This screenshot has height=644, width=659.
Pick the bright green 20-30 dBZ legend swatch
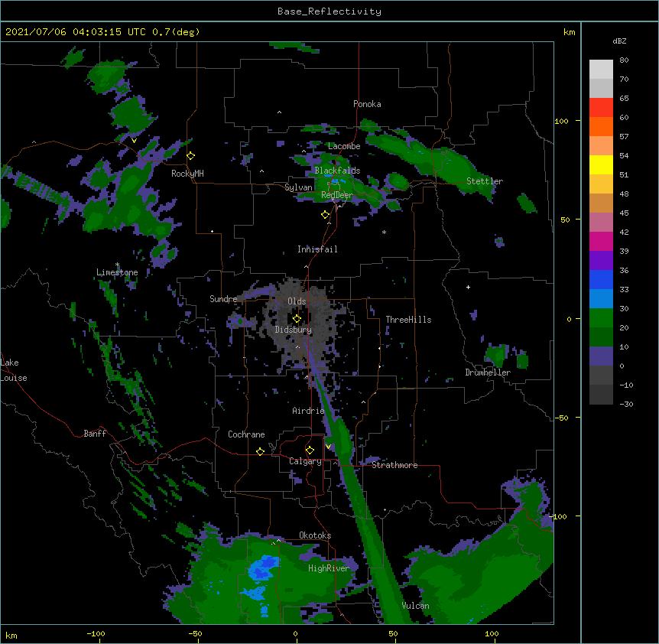601,318
